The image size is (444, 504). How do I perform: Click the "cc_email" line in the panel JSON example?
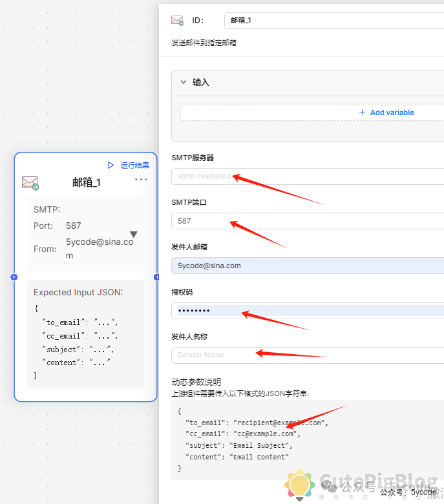pos(243,434)
